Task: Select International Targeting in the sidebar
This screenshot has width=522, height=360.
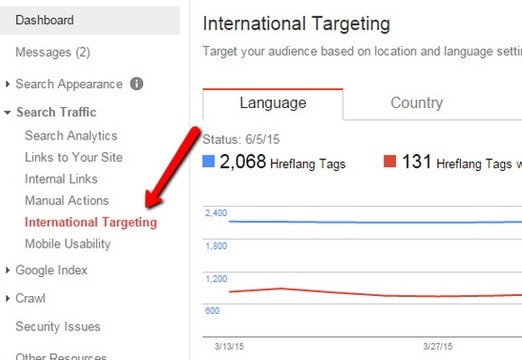Action: click(91, 222)
